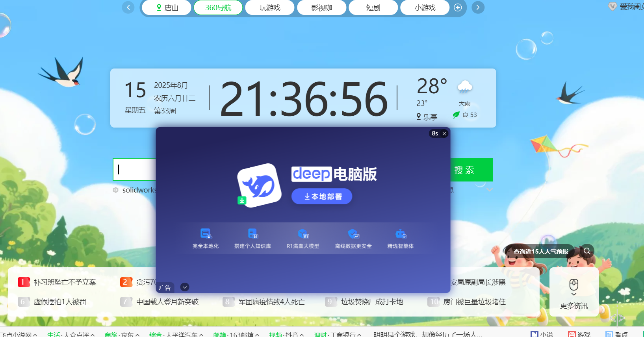The width and height of the screenshot is (644, 337).
Task: Click the DeepSeek whale app icon
Action: 260,185
